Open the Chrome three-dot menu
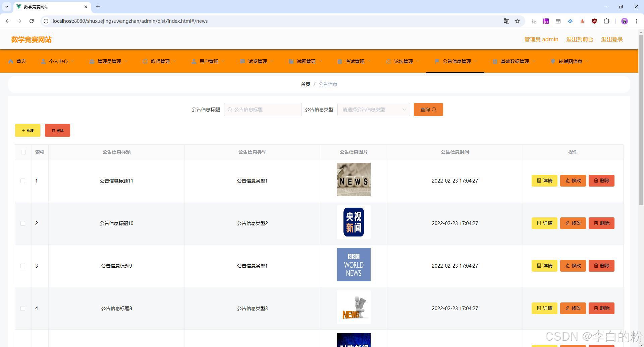644x347 pixels. (637, 21)
